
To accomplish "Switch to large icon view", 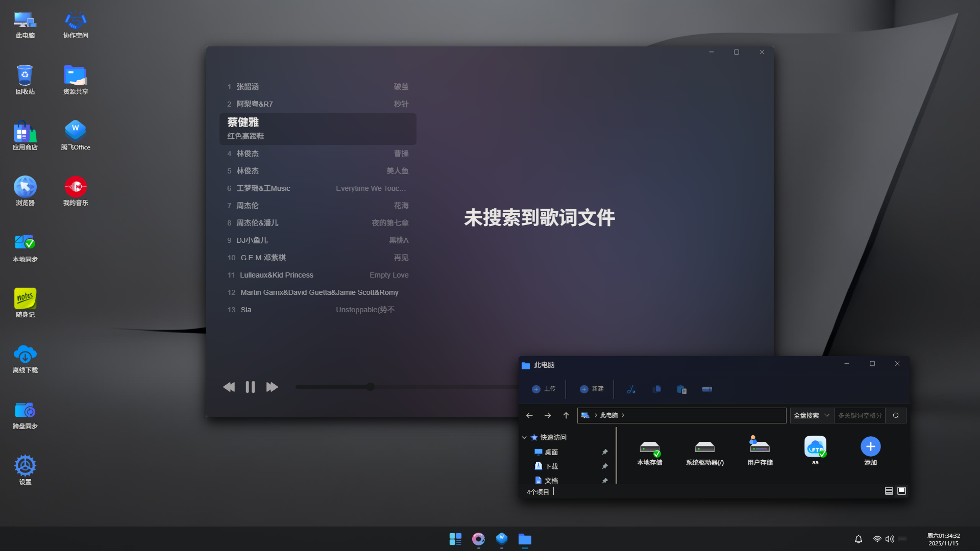I will tap(901, 491).
